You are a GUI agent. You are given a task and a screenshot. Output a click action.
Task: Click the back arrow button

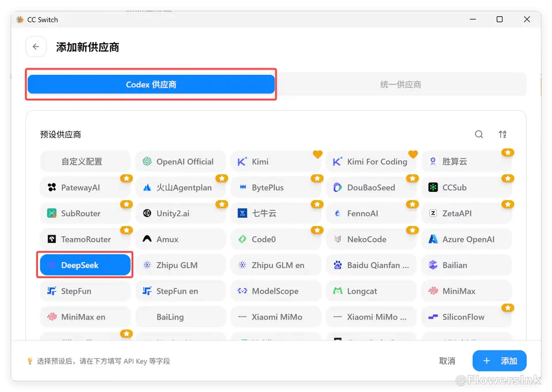[36, 47]
